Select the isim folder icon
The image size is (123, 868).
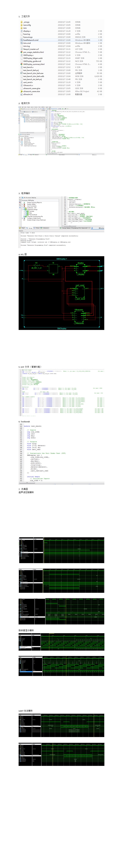click(21, 28)
